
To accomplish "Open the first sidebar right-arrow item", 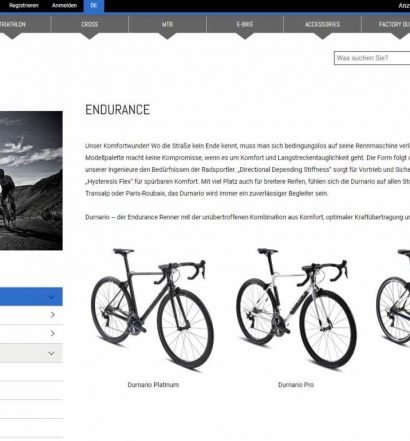I will tap(52, 315).
